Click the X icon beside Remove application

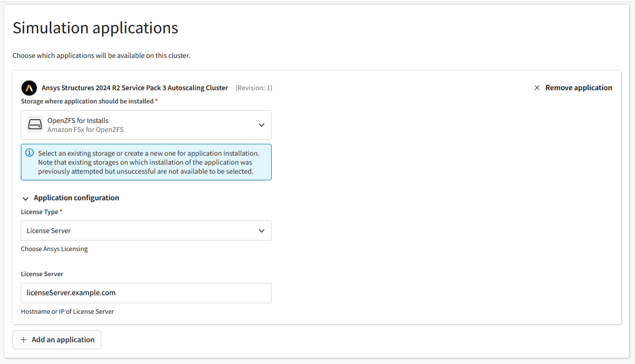pos(537,87)
